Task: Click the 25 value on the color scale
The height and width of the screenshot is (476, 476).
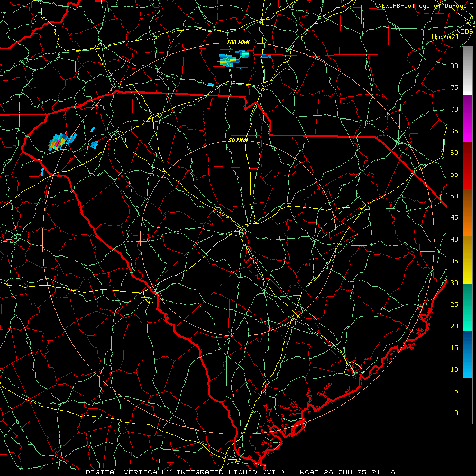Action: 454,305
